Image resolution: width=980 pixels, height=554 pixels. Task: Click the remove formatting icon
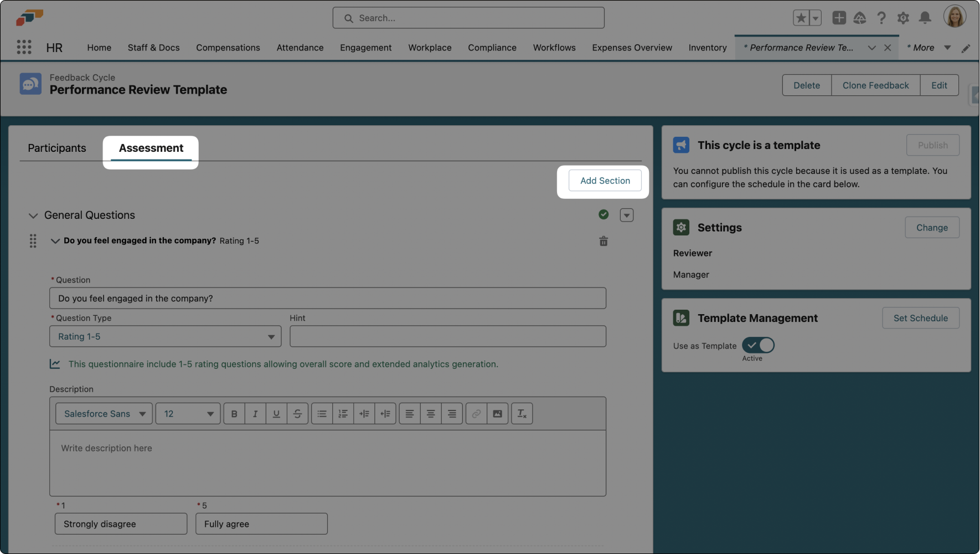point(522,414)
